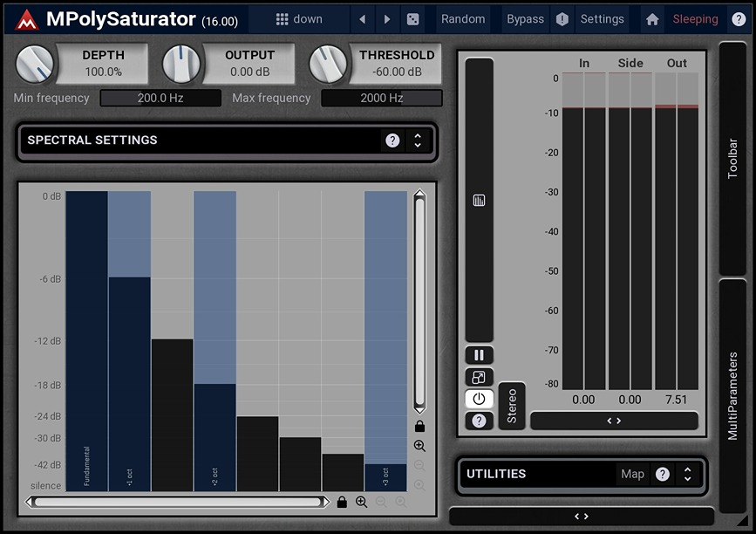756x534 pixels.
Task: Toggle the analyzer power button
Action: (477, 399)
